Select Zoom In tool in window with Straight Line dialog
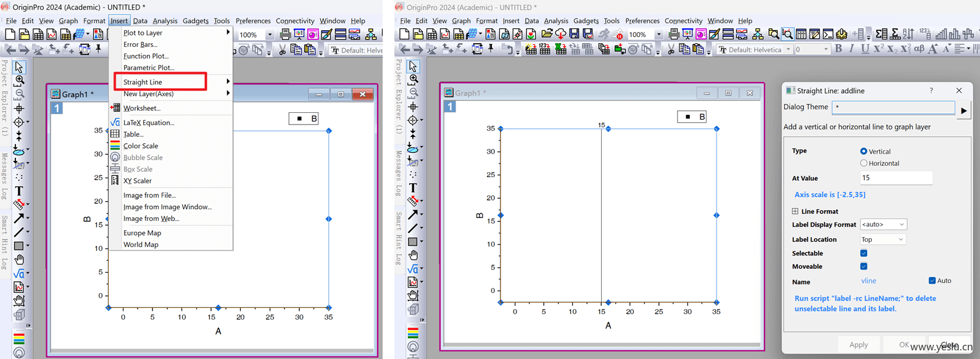This screenshot has width=980, height=359. tap(413, 80)
